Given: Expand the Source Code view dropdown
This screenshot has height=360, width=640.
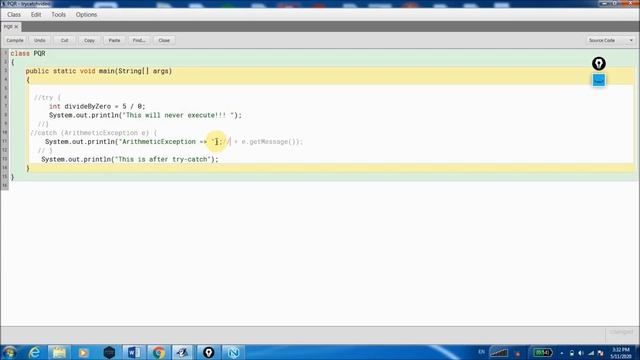Looking at the screenshot, I should coord(610,40).
